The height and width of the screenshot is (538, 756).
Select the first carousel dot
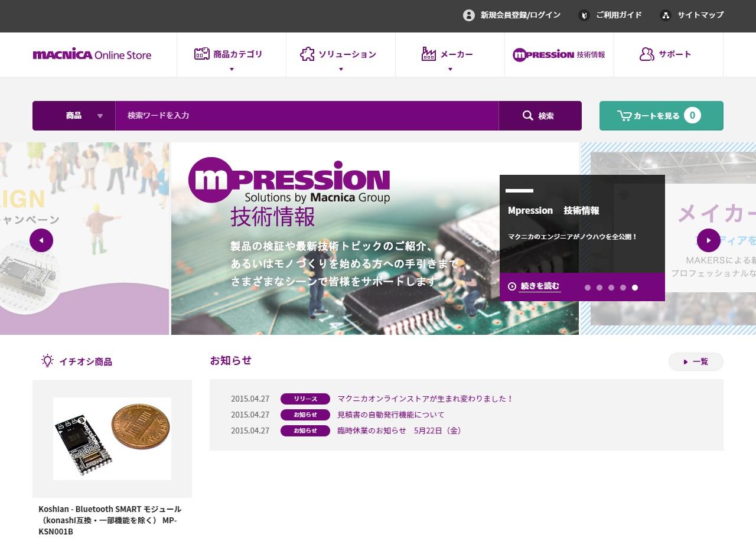[x=588, y=288]
